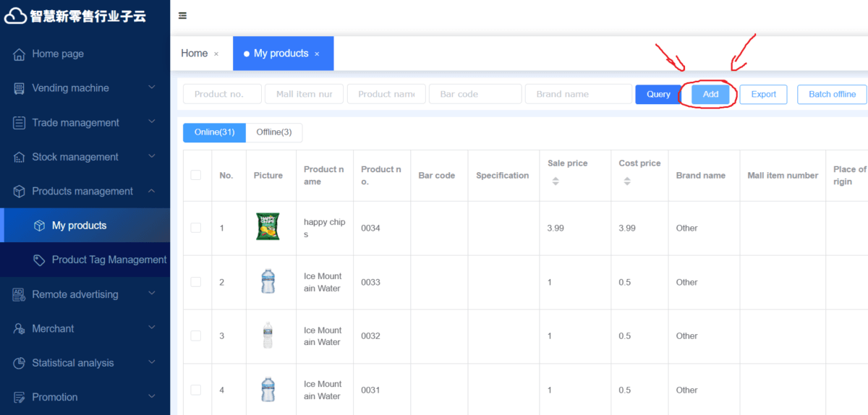Click the Stock management warehouse icon
The image size is (868, 415).
coord(20,157)
